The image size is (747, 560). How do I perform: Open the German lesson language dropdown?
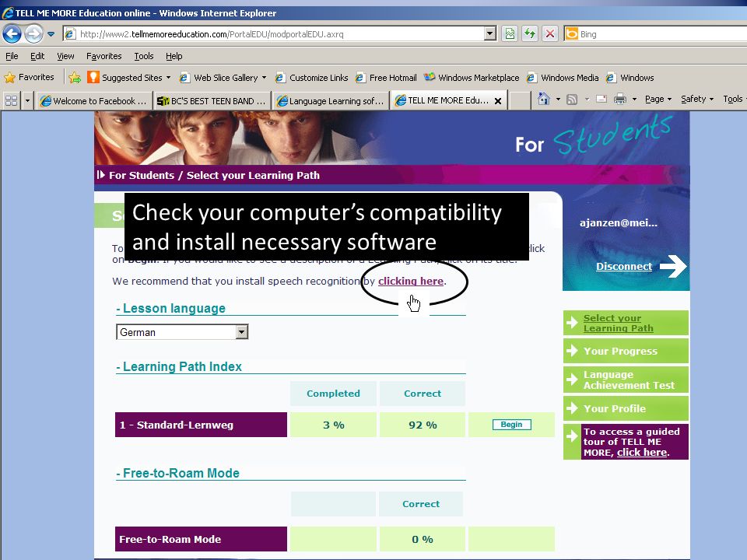click(x=182, y=332)
